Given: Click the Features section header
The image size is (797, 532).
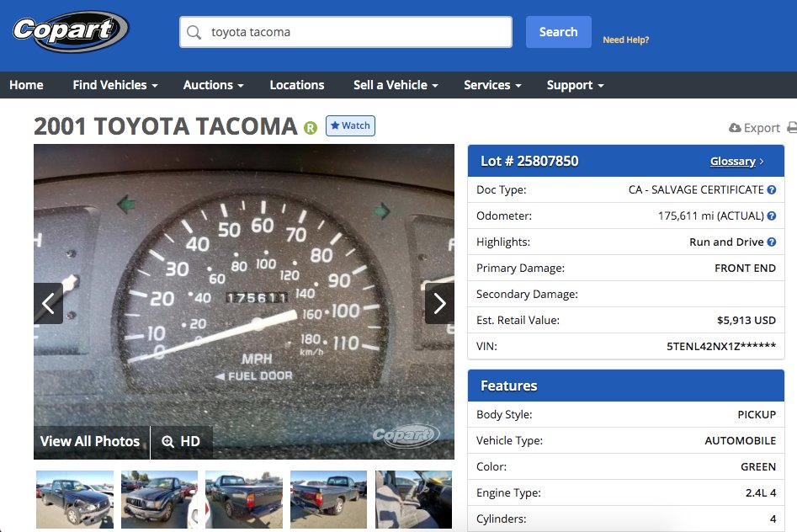Looking at the screenshot, I should point(625,386).
